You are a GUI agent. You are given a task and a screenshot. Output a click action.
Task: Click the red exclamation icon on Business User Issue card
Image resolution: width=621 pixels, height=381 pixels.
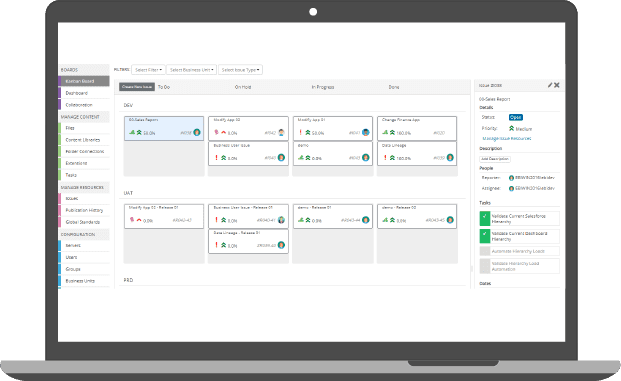coord(216,158)
